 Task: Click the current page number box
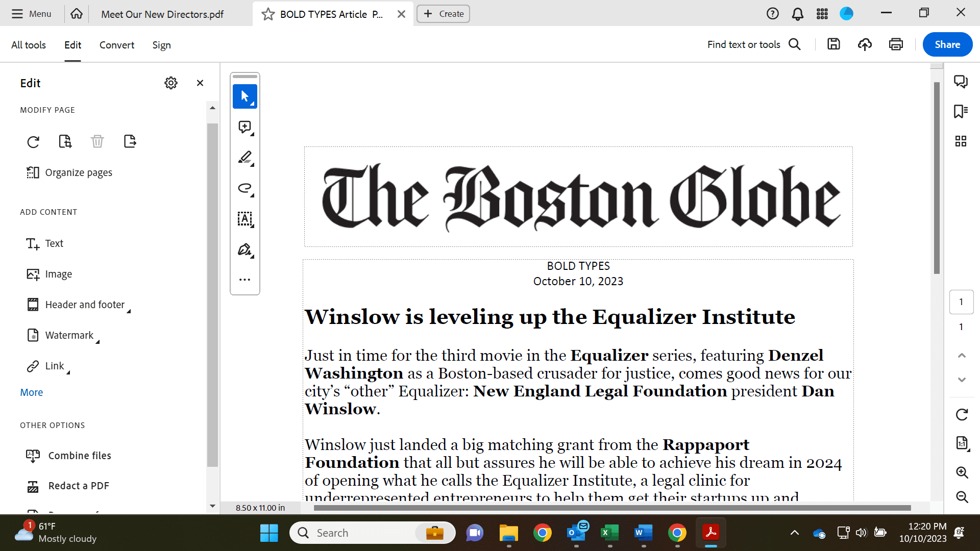(x=961, y=302)
